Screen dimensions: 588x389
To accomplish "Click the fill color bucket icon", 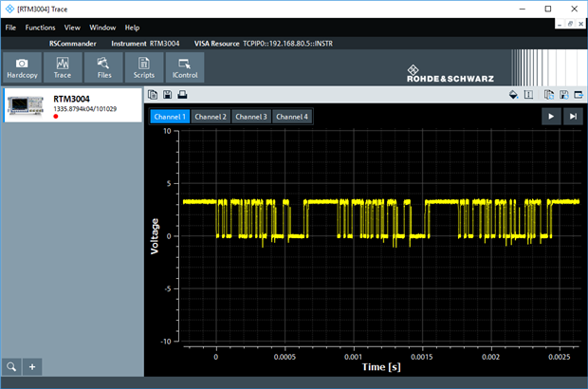I will point(513,95).
